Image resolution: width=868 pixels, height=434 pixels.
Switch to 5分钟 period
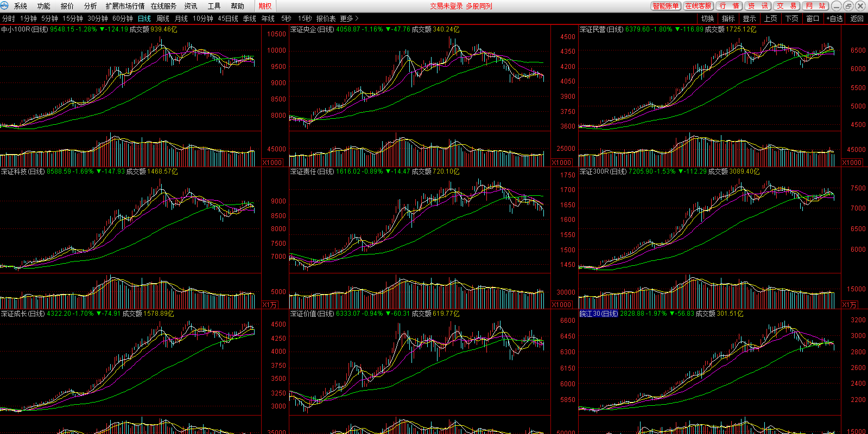pyautogui.click(x=49, y=18)
